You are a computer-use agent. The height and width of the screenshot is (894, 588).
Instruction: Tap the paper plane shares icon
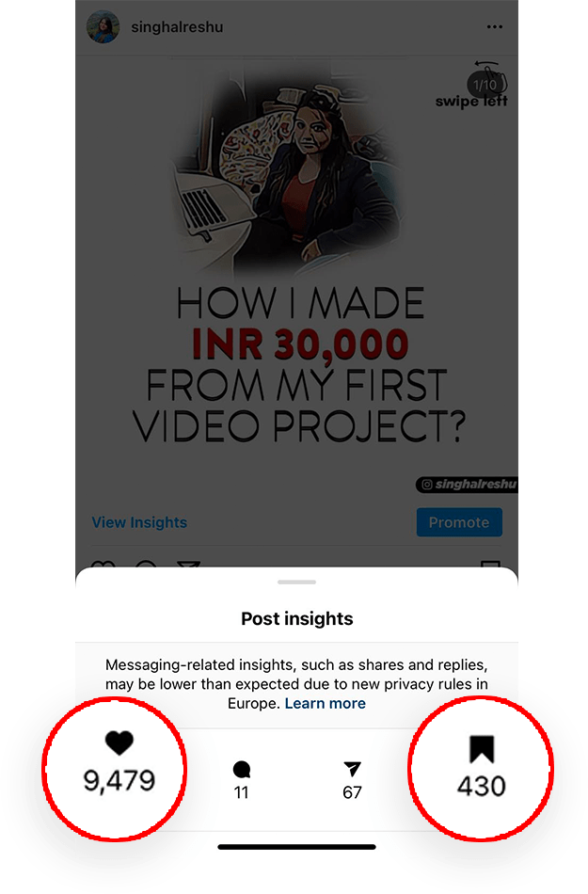(x=352, y=769)
